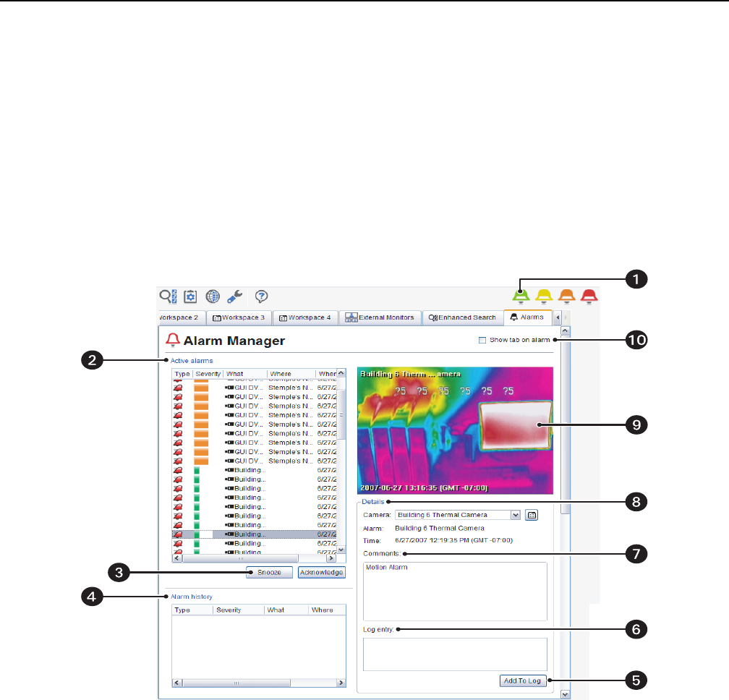Click active alarms horizontal scroll right arrow

click(x=331, y=558)
